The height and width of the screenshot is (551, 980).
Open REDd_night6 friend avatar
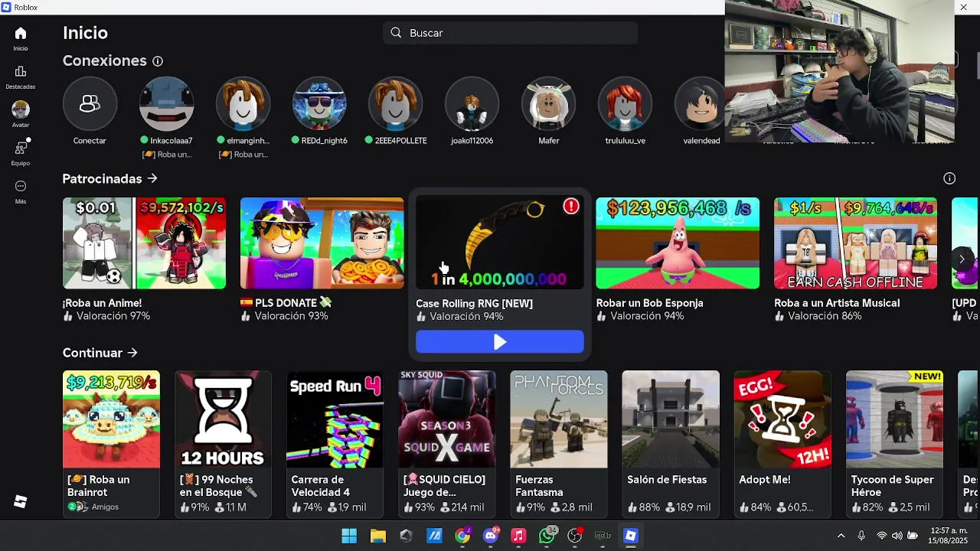point(319,103)
